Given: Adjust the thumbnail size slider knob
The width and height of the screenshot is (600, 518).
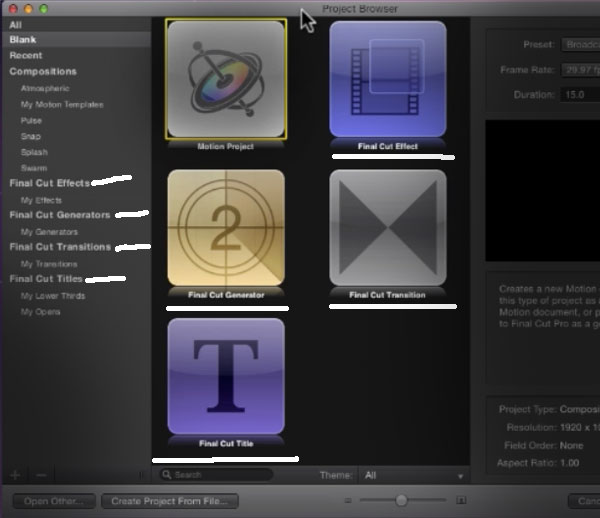Looking at the screenshot, I should pos(401,500).
